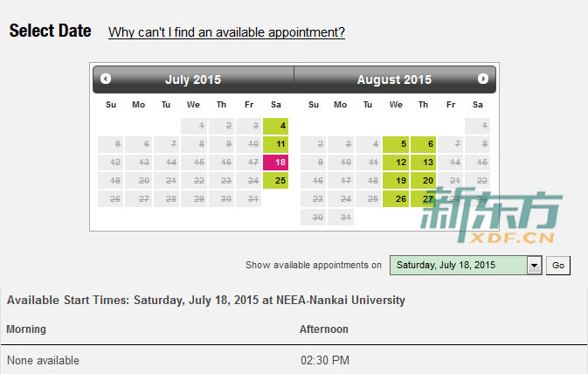
Task: Choose the 02:30 PM afternoon start time
Action: tap(325, 361)
